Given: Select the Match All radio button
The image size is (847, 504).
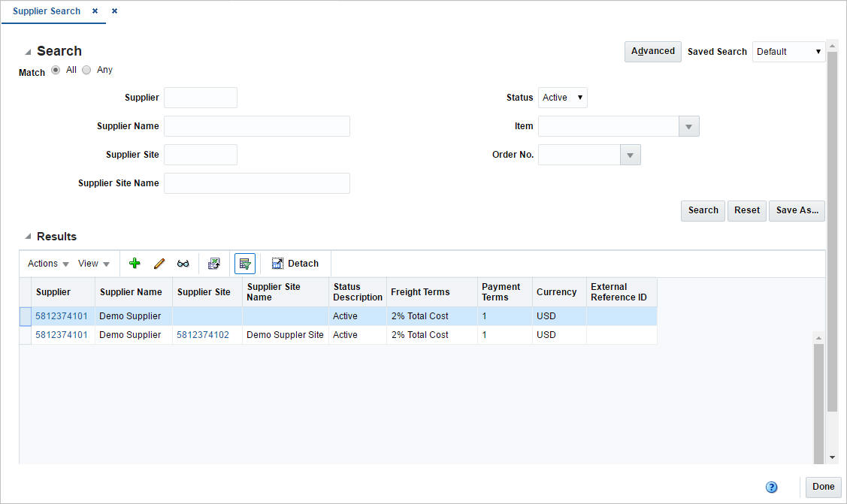Looking at the screenshot, I should coord(56,69).
